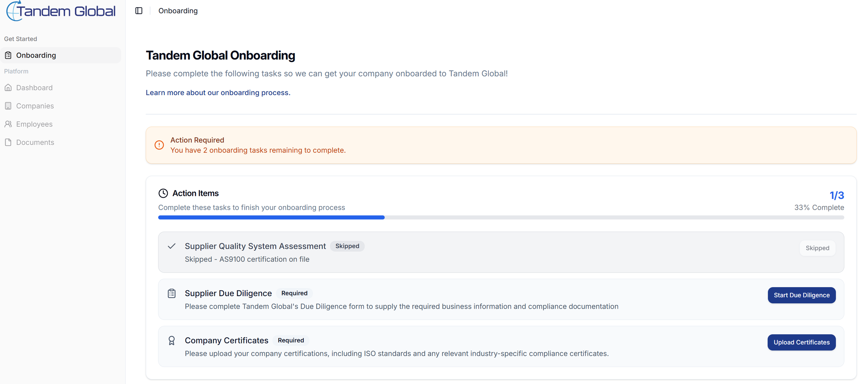
Task: Click the Supplier Quality Assessment checkmark
Action: (172, 246)
